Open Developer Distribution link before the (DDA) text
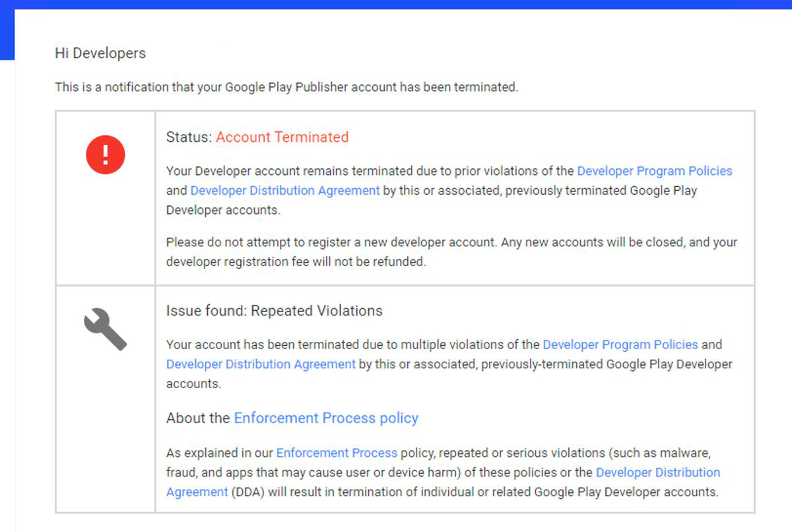This screenshot has height=532, width=792. tap(657, 473)
